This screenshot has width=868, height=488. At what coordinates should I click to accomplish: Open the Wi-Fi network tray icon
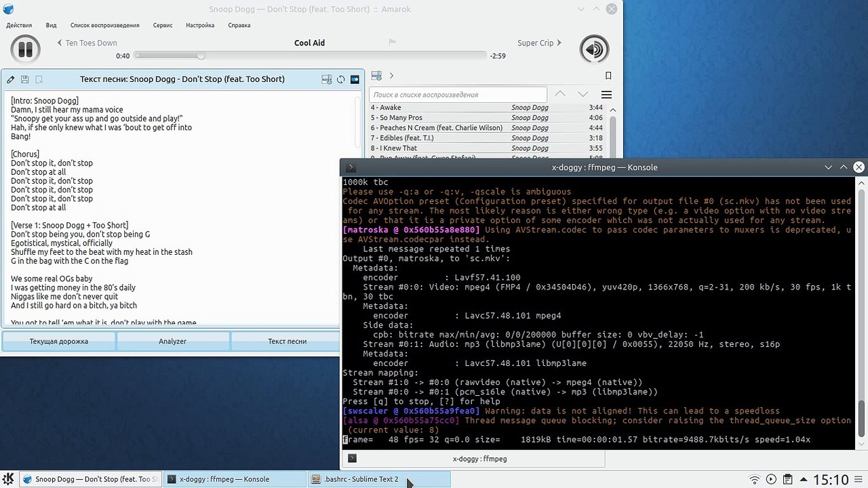pos(754,480)
